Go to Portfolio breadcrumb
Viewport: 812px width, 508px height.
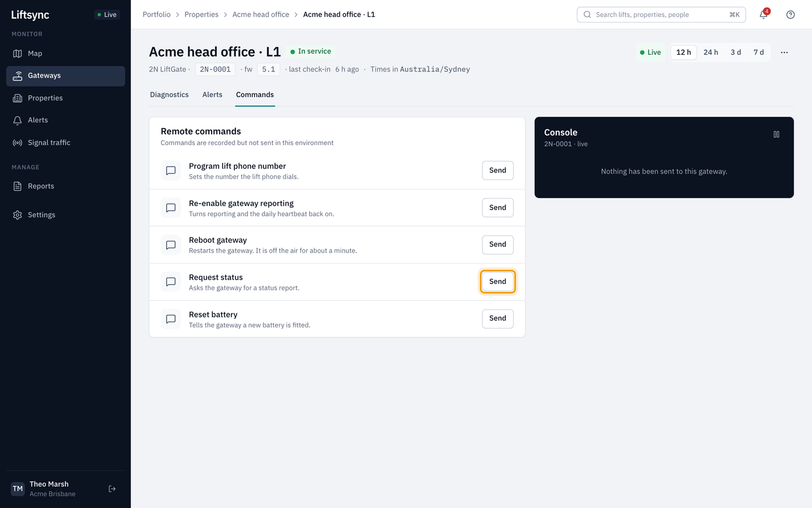pos(157,15)
